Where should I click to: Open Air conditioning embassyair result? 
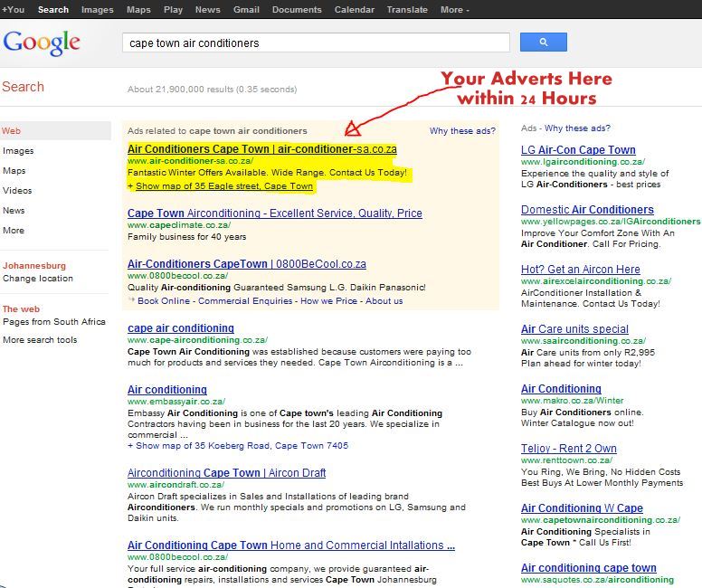tap(167, 390)
